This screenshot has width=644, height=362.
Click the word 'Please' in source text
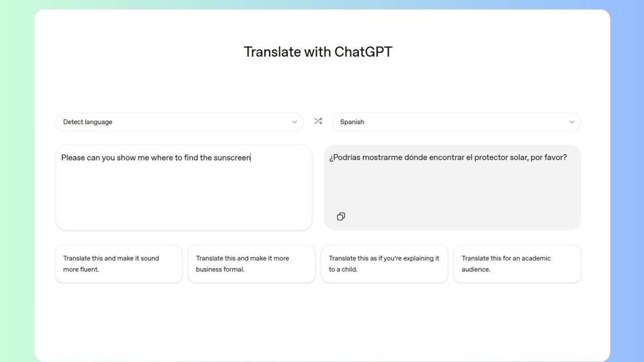tap(73, 157)
